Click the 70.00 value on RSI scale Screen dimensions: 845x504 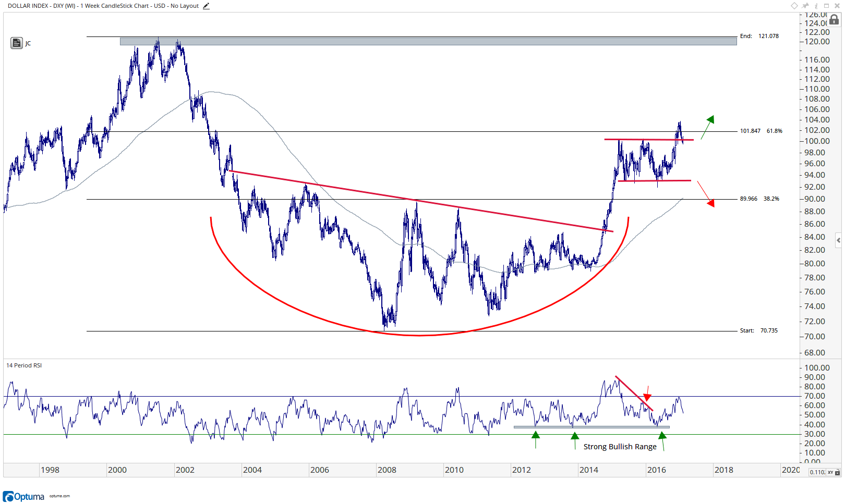[815, 396]
